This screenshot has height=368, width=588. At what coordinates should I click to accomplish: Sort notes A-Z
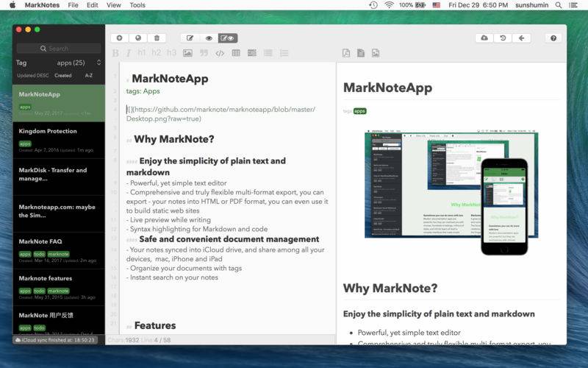pyautogui.click(x=89, y=76)
